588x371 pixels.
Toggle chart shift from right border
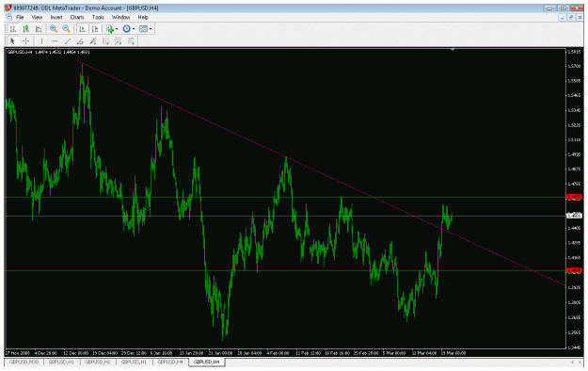tap(95, 29)
